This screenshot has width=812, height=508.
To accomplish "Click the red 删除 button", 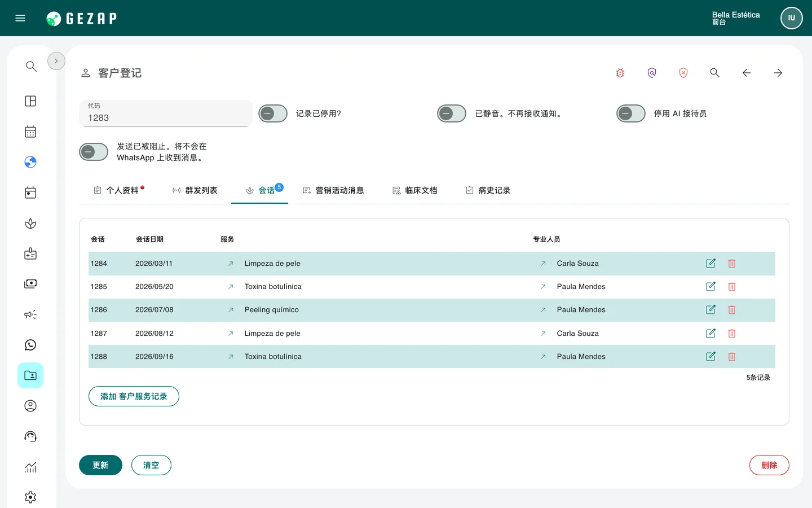I will coord(769,465).
